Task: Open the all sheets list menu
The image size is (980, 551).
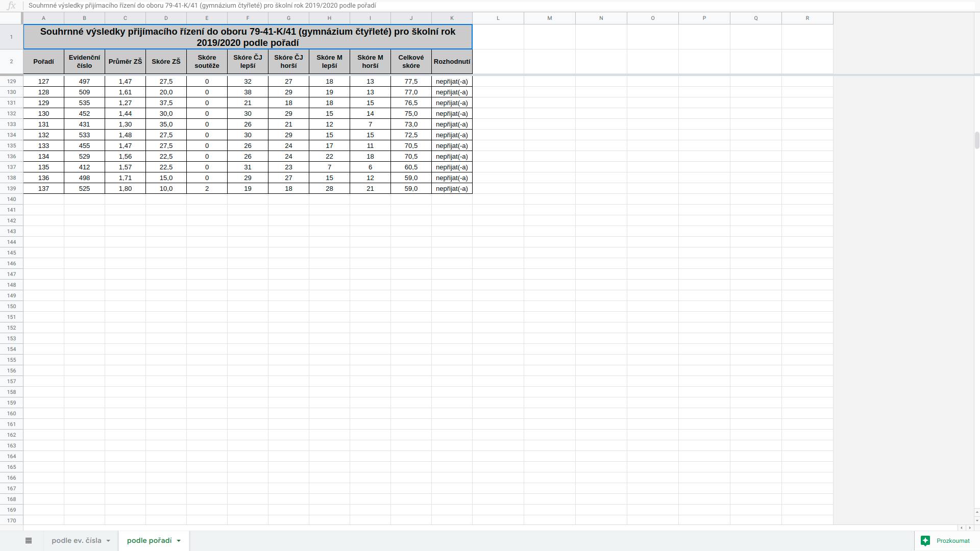Action: tap(29, 541)
